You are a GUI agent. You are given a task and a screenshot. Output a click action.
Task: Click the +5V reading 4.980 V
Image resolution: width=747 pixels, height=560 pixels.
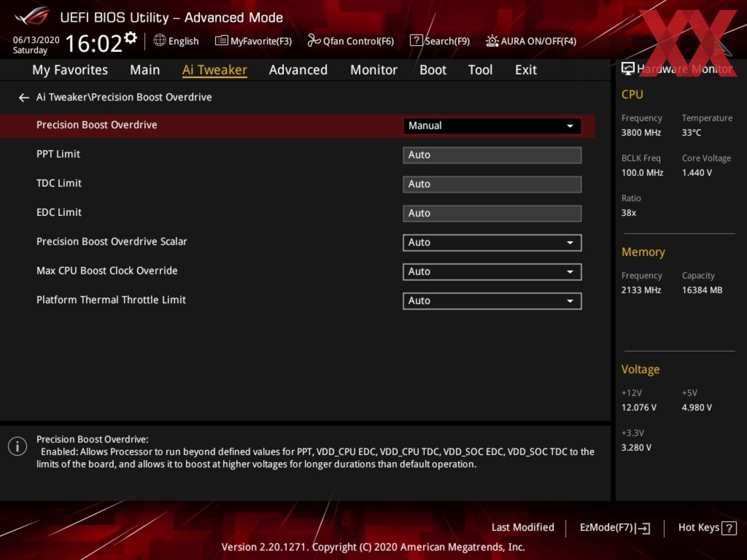click(697, 408)
